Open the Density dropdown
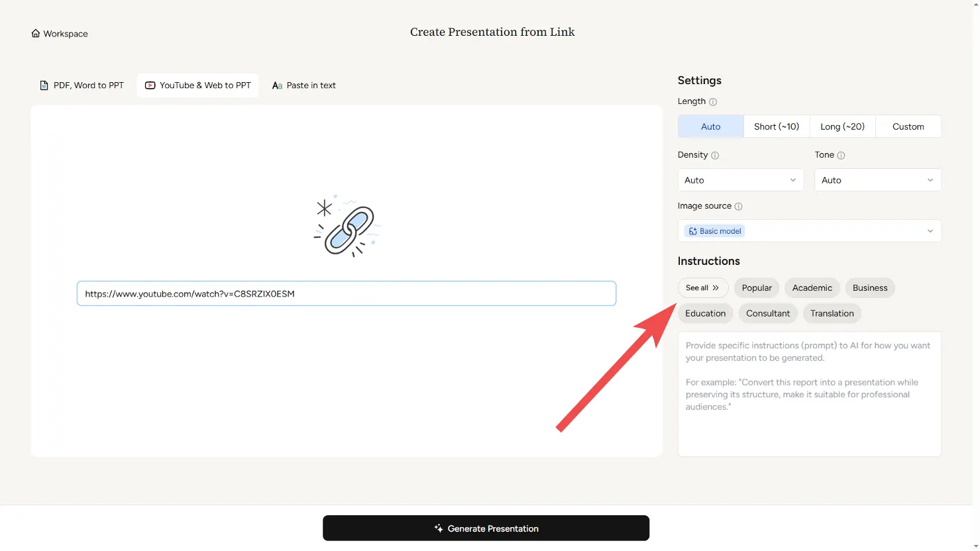The image size is (980, 551). pos(740,180)
